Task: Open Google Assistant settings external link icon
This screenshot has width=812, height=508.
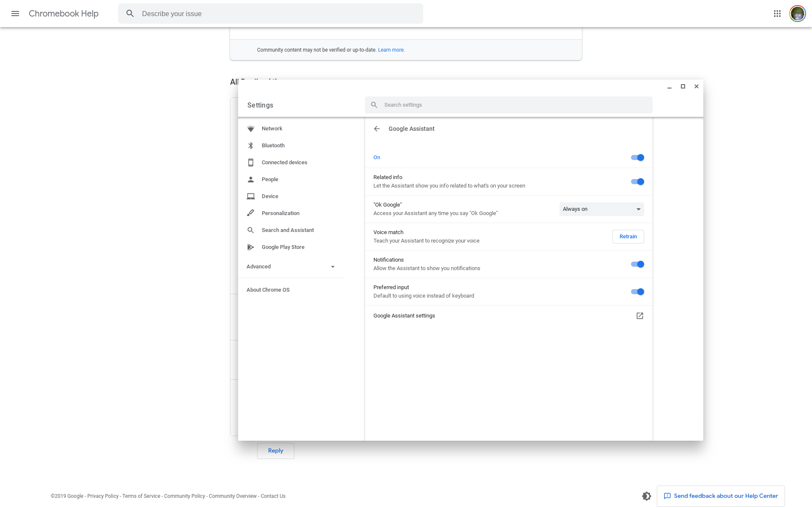Action: point(639,316)
